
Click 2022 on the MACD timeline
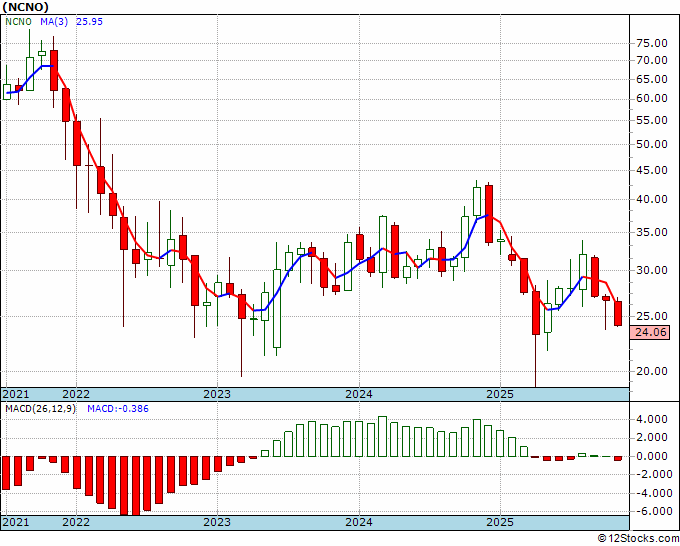click(76, 522)
